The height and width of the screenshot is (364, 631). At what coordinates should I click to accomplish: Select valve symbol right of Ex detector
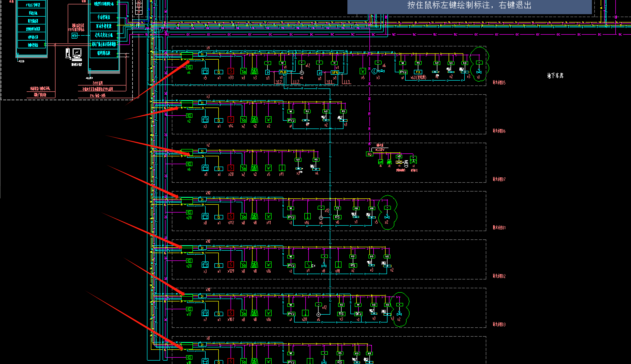pos(324,265)
